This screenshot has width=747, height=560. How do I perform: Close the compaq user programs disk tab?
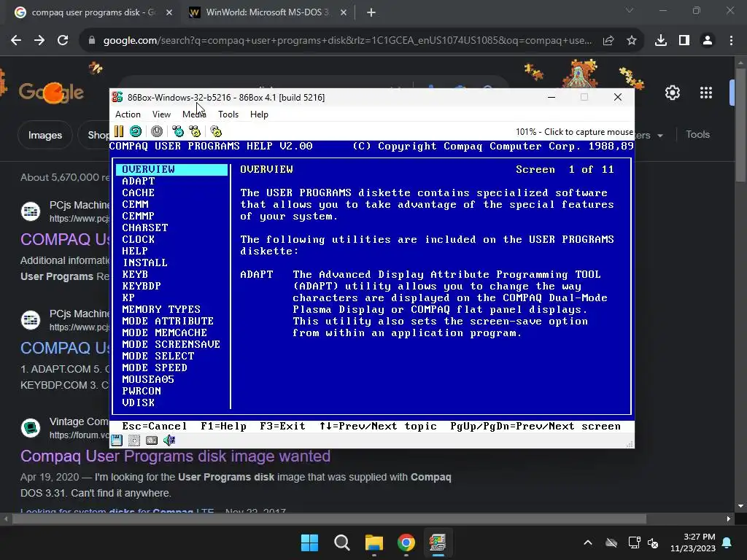[x=169, y=12]
